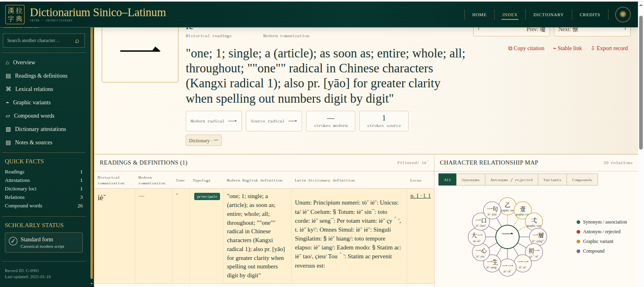Viewport: 644px width, 287px height.
Task: Open the DICTIONARY nav item
Action: coord(548,15)
